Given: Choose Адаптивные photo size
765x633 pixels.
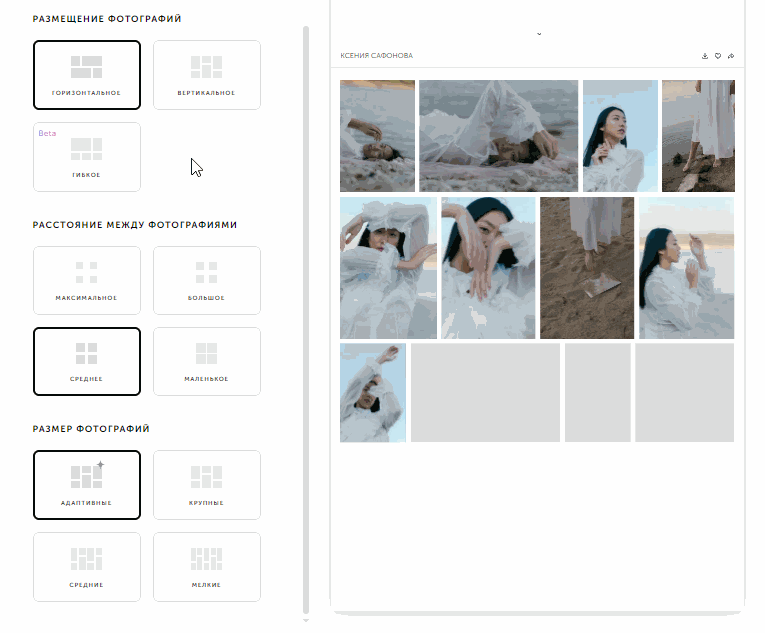Looking at the screenshot, I should pos(87,485).
